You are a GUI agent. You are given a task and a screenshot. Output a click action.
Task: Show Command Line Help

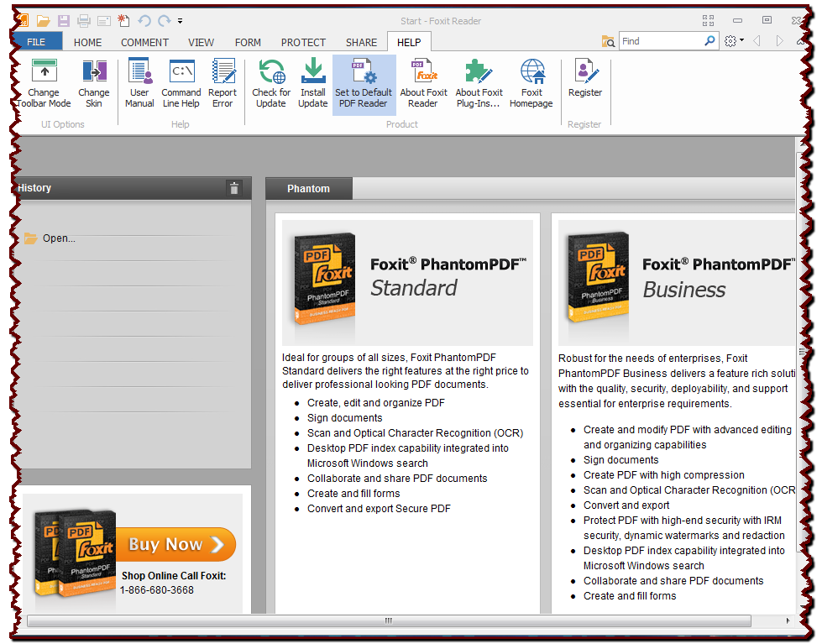pos(181,84)
